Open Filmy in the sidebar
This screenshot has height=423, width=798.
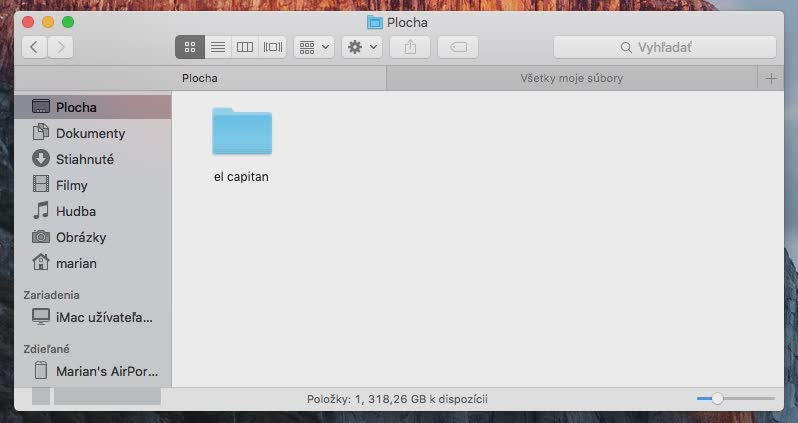point(93,185)
